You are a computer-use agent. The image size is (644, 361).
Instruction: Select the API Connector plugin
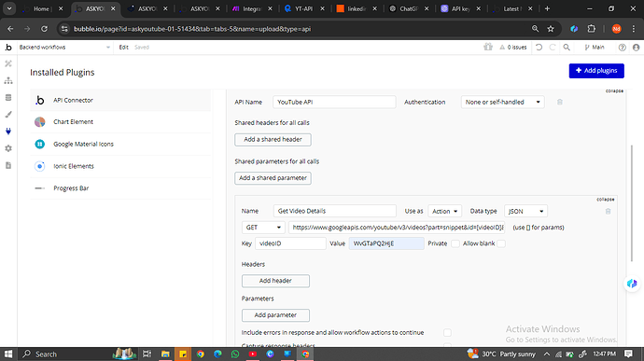pyautogui.click(x=120, y=100)
